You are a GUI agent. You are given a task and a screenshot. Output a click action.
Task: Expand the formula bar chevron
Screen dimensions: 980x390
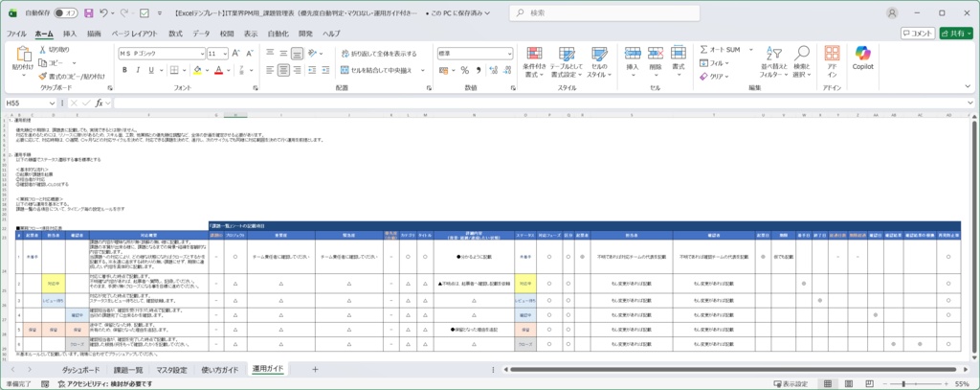click(970, 103)
